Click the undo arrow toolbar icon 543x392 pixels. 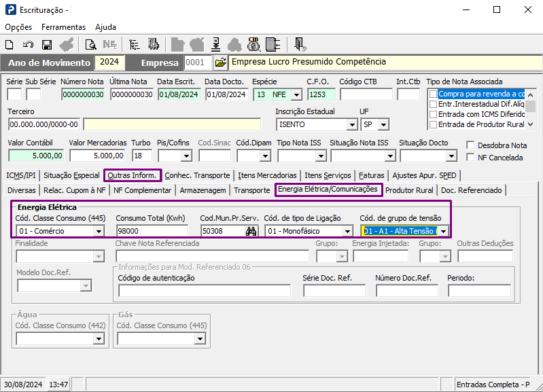(28, 45)
